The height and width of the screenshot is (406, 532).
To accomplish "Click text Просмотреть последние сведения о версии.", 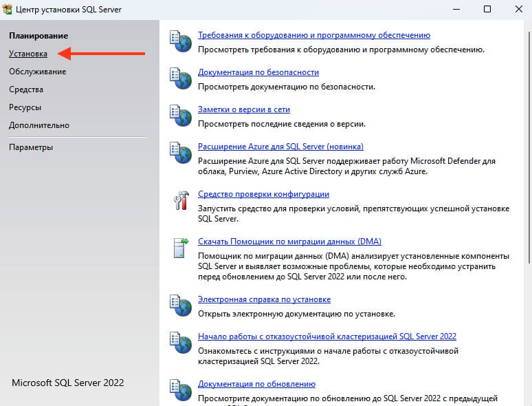I will pyautogui.click(x=282, y=124).
